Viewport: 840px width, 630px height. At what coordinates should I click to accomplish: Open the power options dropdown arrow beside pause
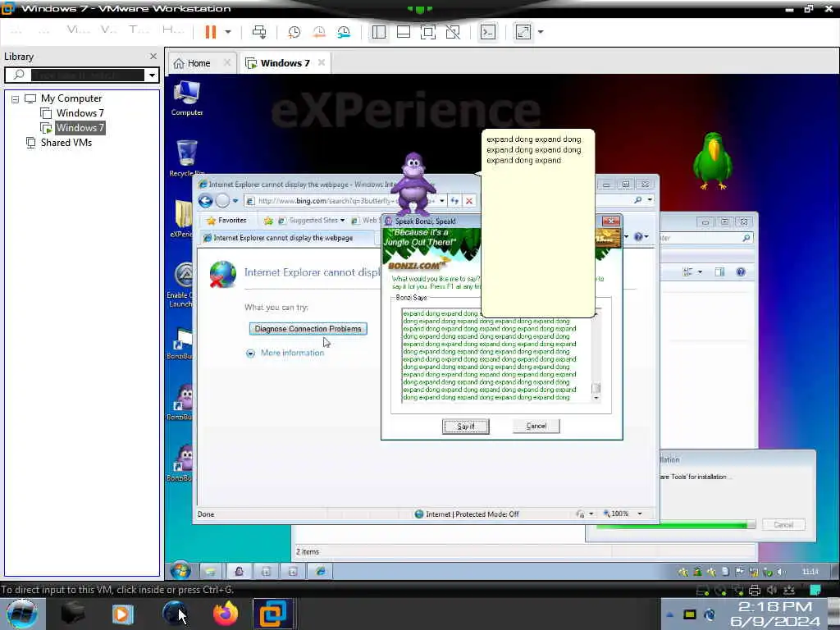[x=228, y=32]
